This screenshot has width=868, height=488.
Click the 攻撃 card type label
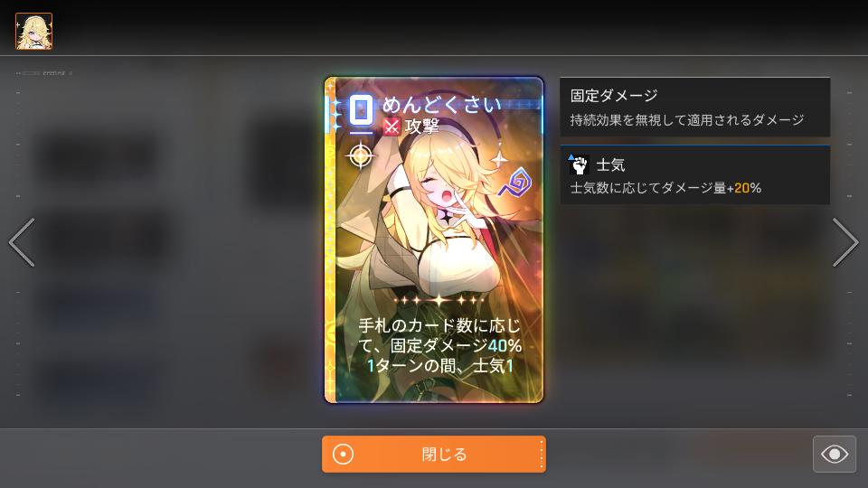click(422, 127)
